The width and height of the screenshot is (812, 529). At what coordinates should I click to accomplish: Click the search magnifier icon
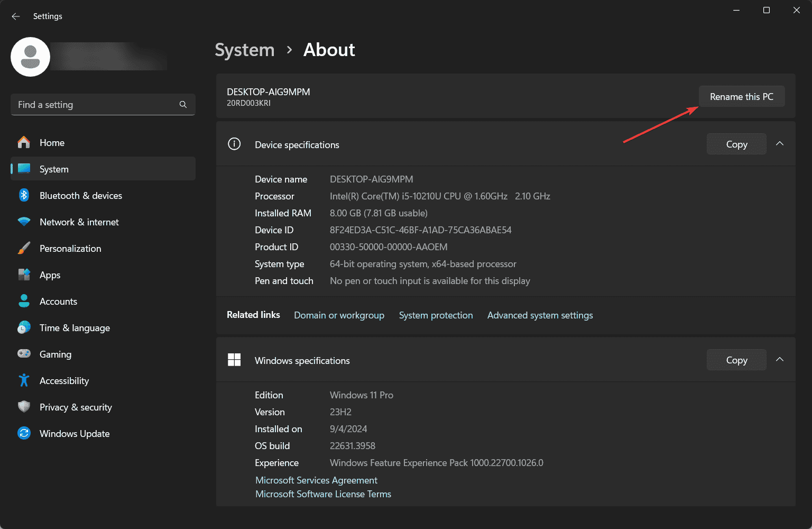point(183,105)
